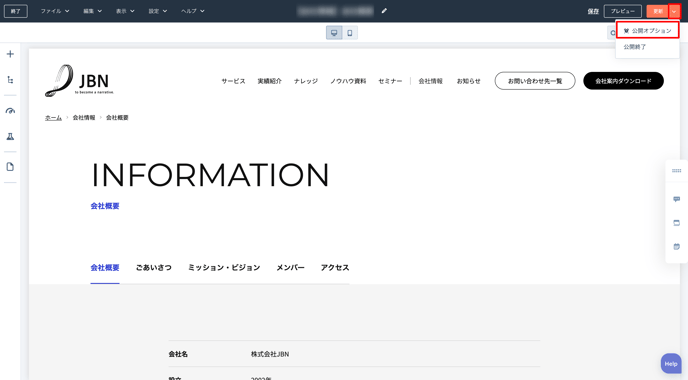Screen dimensions: 688x380
Task: Click お問い合わせ先一覧 button
Action: (535, 81)
